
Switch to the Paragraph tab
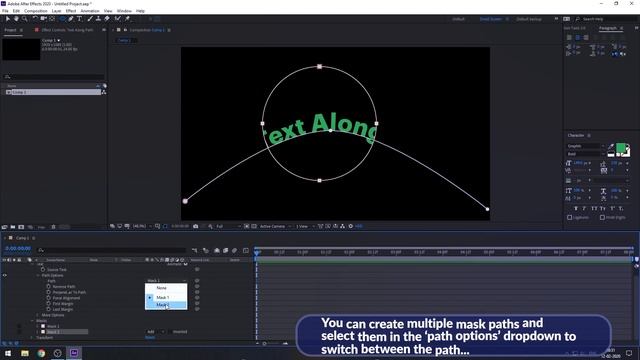[x=608, y=28]
